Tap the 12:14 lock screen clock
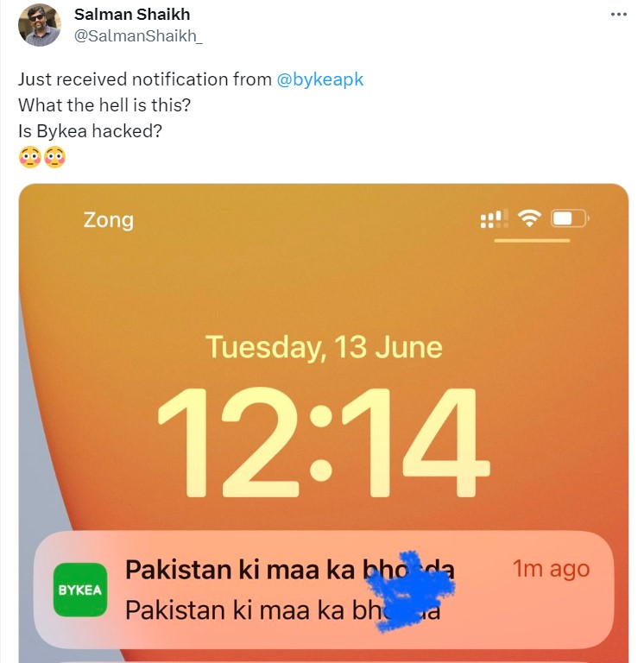644x663 pixels. [x=324, y=442]
